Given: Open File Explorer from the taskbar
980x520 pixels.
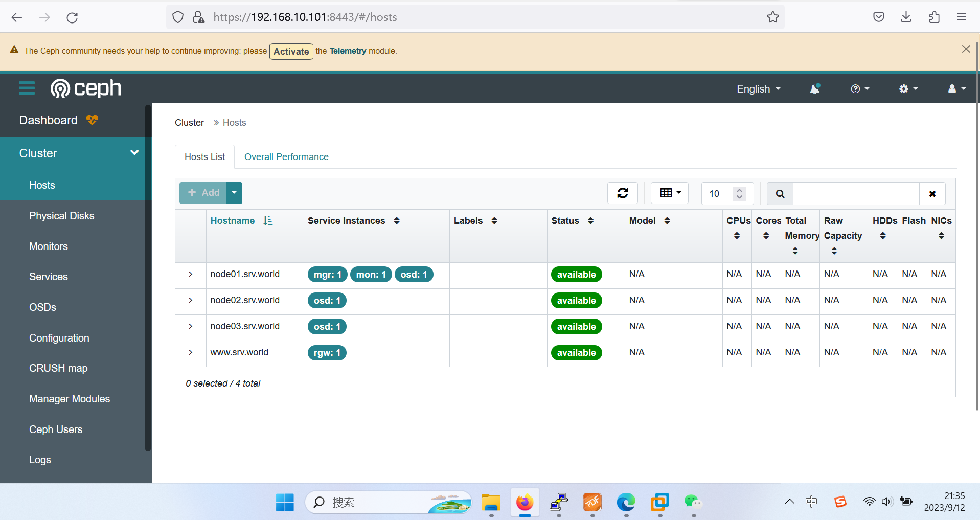Looking at the screenshot, I should [491, 503].
